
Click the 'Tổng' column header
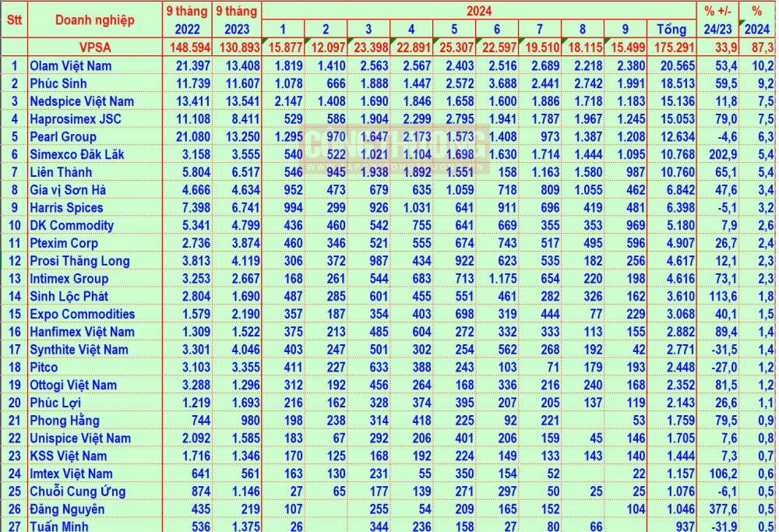click(671, 29)
